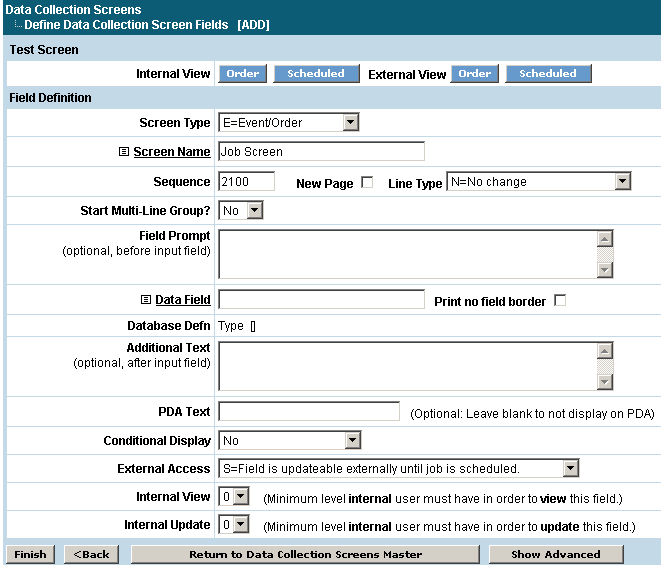Tick the New Page checkbox
661x565 pixels.
point(367,183)
